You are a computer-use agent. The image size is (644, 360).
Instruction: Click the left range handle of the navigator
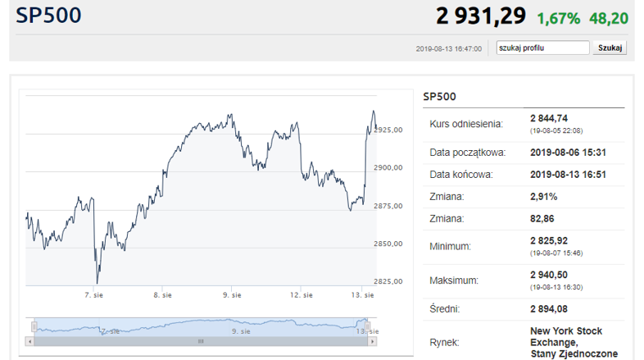34,326
